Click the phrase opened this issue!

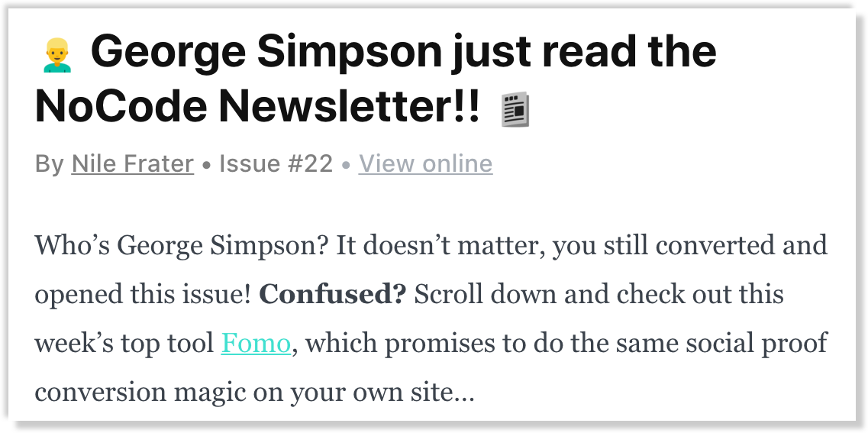point(143,295)
